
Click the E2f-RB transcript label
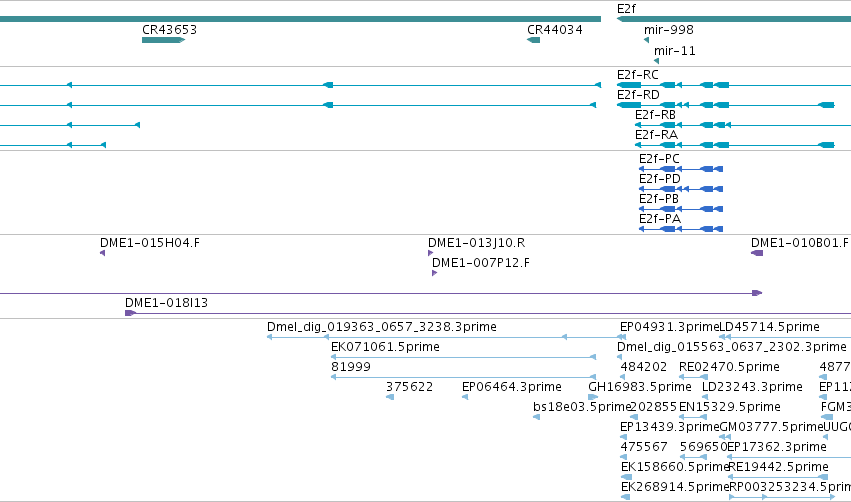tap(655, 115)
